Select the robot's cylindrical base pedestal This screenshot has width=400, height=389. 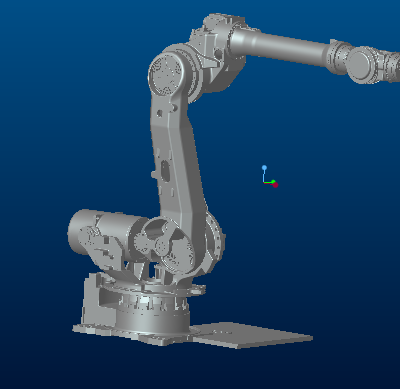[x=153, y=321]
